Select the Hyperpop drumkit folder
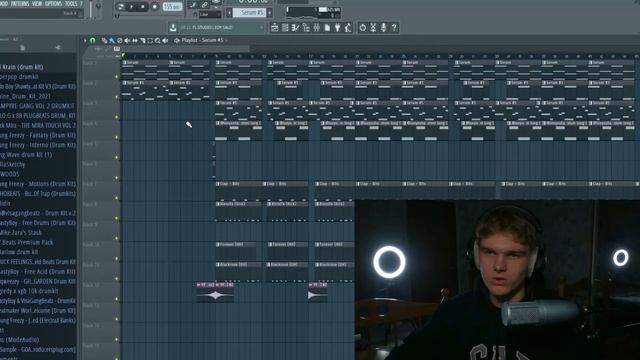Viewport: 640px width, 360px height. point(19,77)
